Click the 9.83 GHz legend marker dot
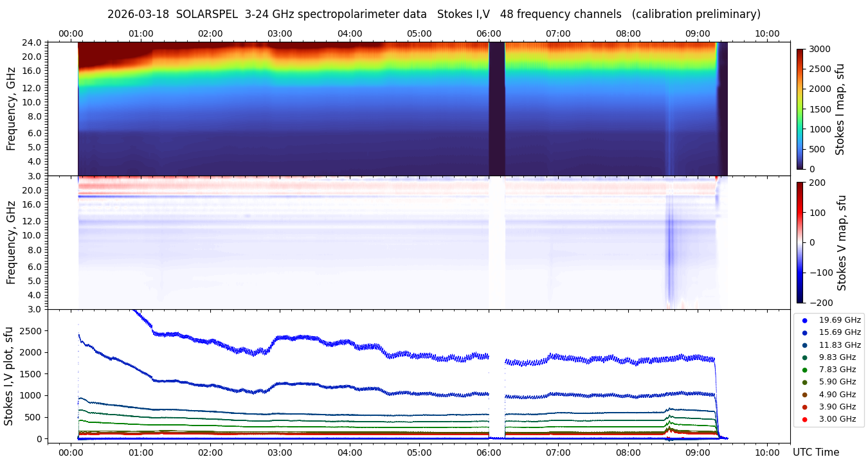 [804, 357]
